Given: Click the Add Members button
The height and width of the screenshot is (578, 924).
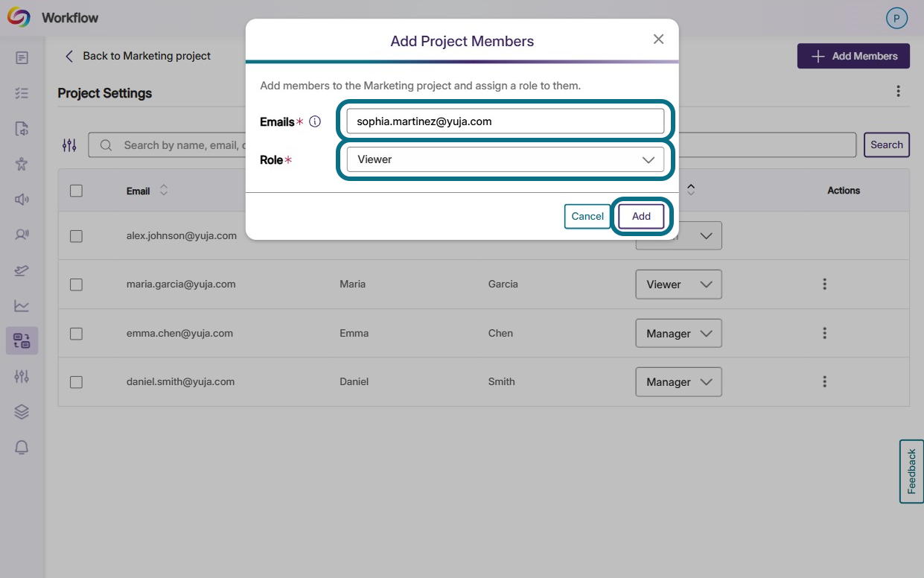Looking at the screenshot, I should pos(853,56).
